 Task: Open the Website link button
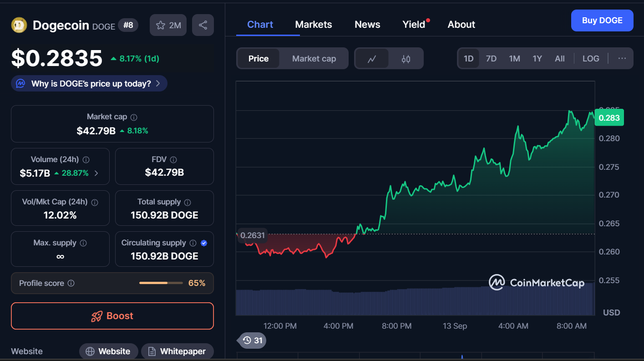(x=109, y=351)
